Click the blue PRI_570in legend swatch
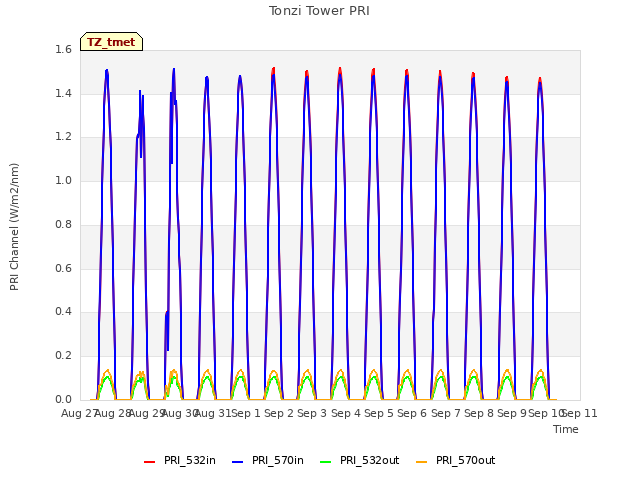Screen dimensions: 640x480 (x=238, y=462)
